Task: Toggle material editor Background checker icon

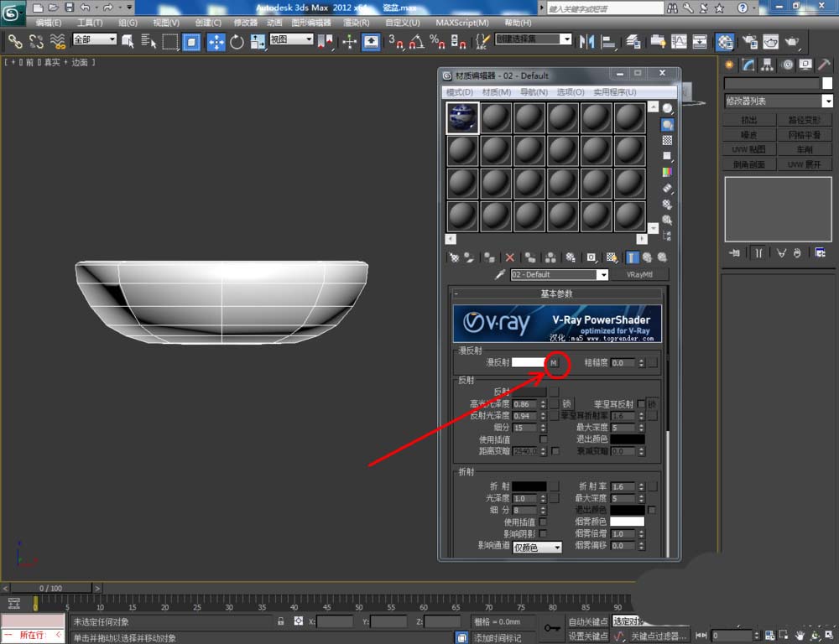Action: pyautogui.click(x=667, y=140)
